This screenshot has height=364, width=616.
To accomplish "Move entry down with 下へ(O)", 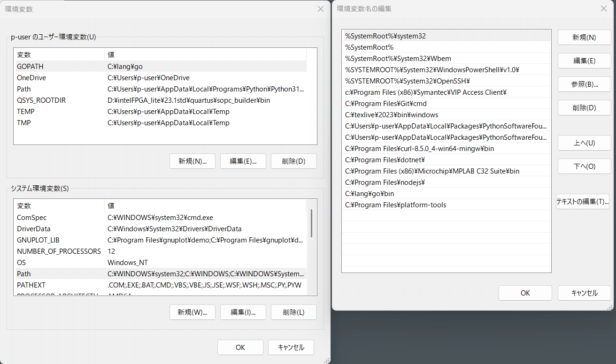I will pyautogui.click(x=584, y=167).
